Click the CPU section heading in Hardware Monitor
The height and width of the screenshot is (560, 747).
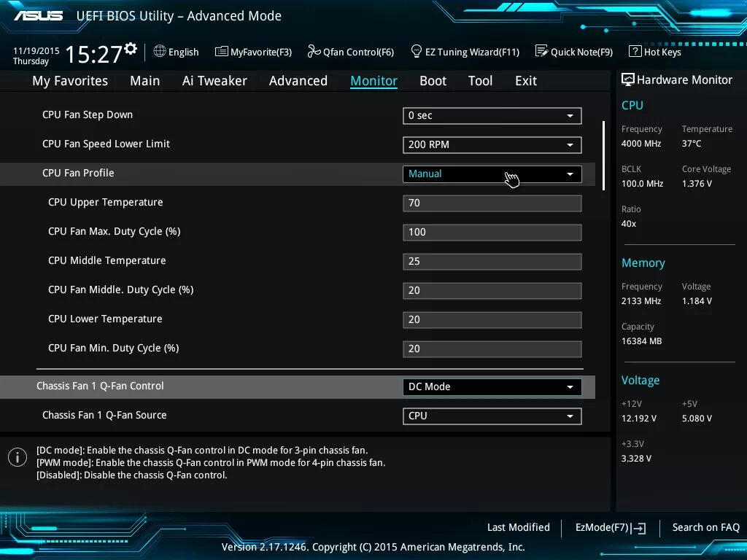coord(632,105)
